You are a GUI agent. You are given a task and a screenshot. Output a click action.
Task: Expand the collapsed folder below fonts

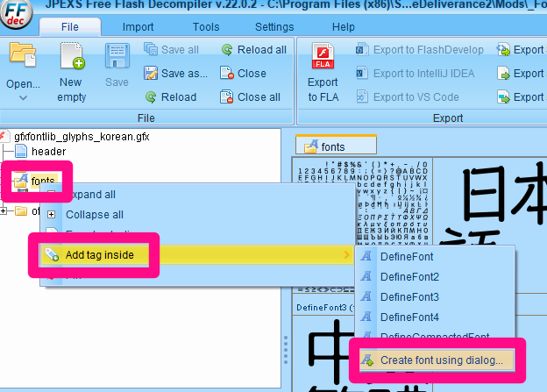pos(4,210)
